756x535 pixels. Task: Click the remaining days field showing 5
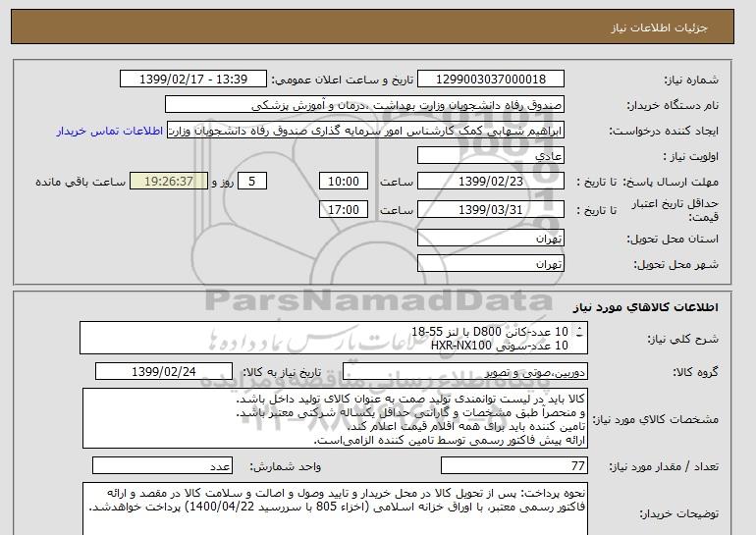[251, 182]
